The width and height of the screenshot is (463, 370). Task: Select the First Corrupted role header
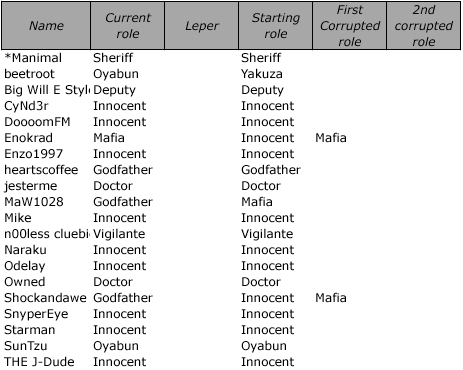point(350,26)
